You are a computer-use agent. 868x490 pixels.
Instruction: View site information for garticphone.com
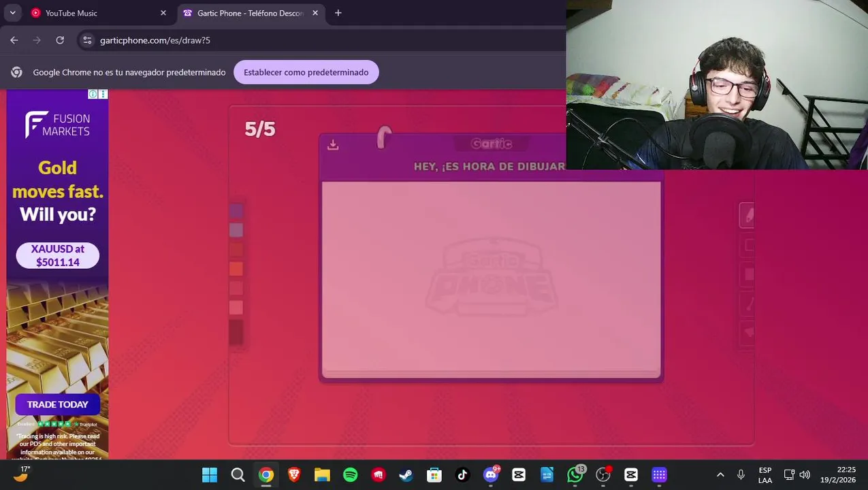[x=87, y=40]
